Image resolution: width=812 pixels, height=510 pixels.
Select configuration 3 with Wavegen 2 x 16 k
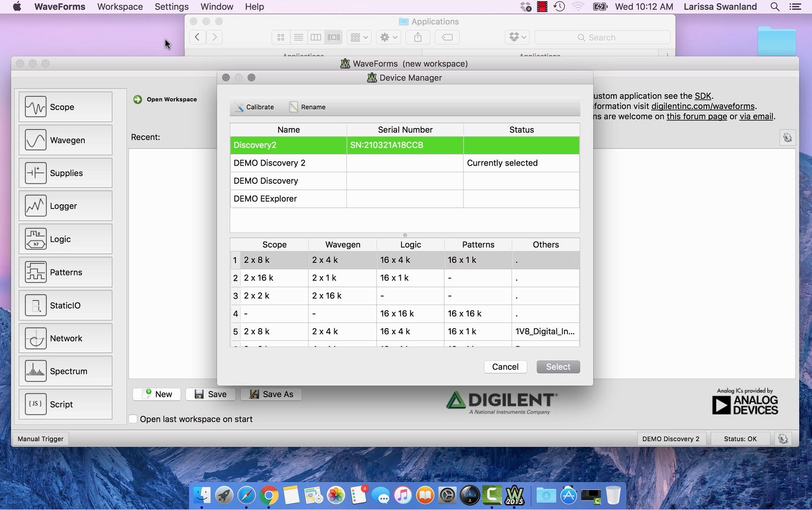point(404,296)
